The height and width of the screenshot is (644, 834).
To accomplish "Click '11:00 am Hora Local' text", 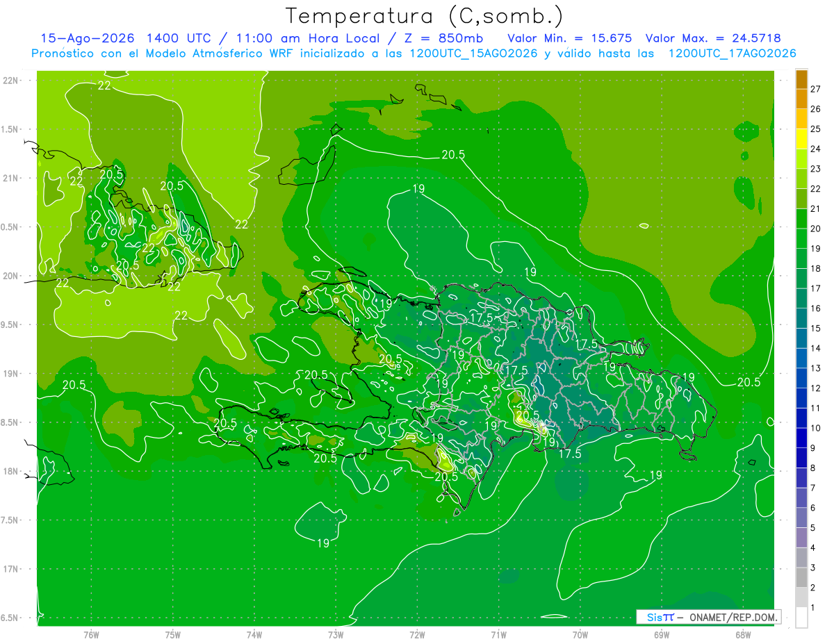I will [308, 38].
